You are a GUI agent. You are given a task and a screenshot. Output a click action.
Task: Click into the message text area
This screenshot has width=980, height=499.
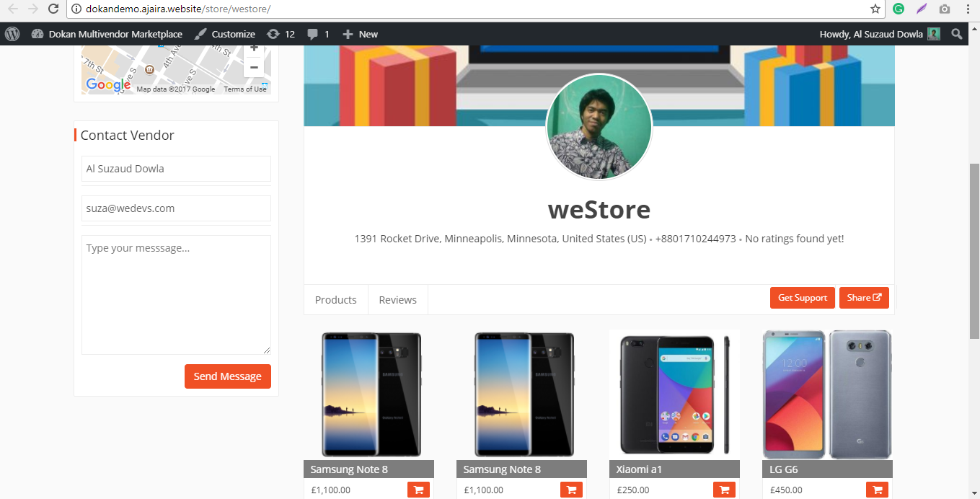point(176,295)
